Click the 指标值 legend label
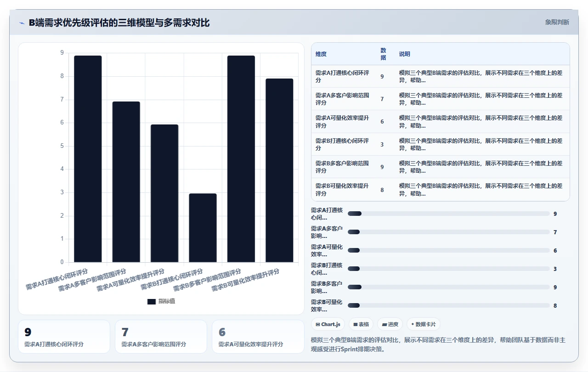Image resolution: width=588 pixels, height=372 pixels. coord(167,302)
